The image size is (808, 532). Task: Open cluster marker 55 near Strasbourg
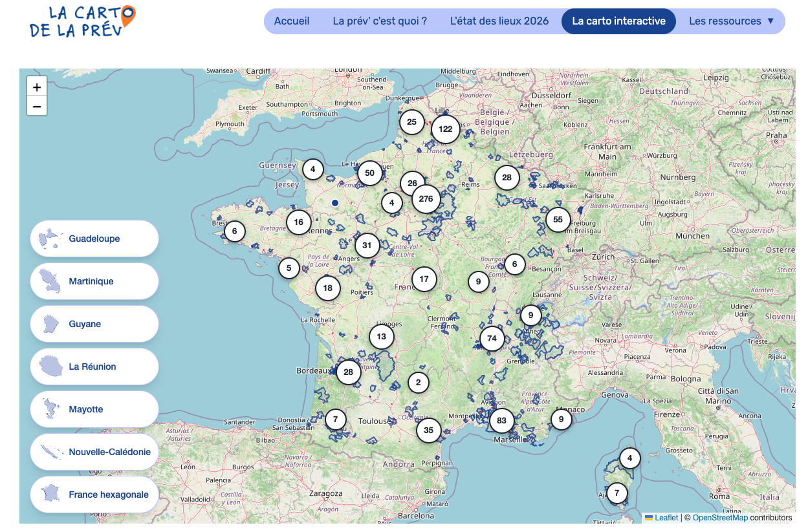pos(558,220)
